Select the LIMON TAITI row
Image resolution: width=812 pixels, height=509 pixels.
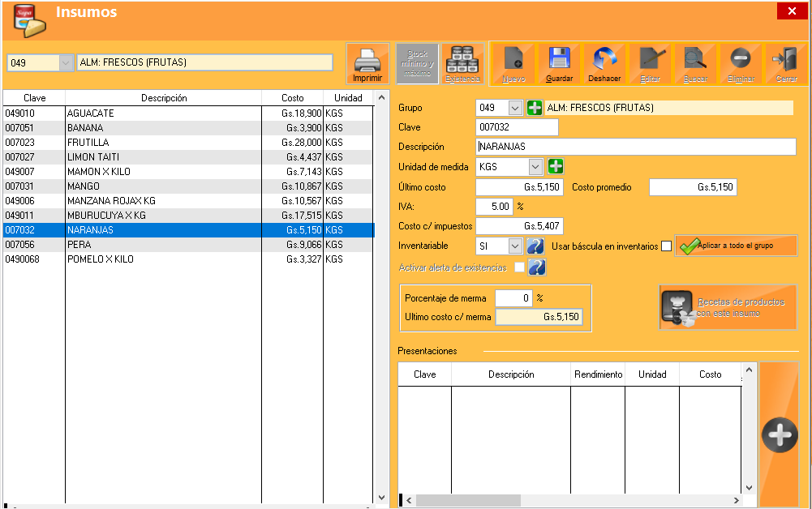coord(187,156)
